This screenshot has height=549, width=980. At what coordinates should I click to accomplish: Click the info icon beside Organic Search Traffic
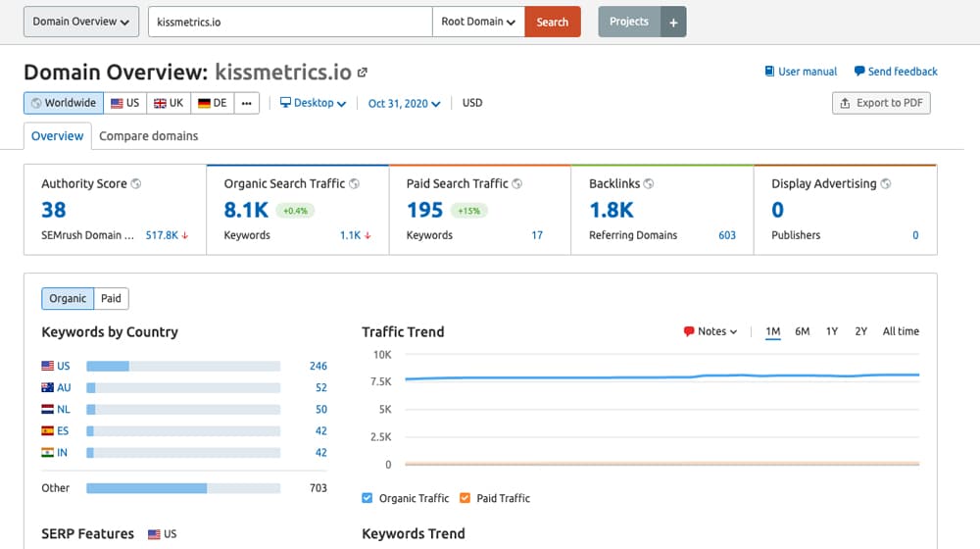(x=354, y=183)
